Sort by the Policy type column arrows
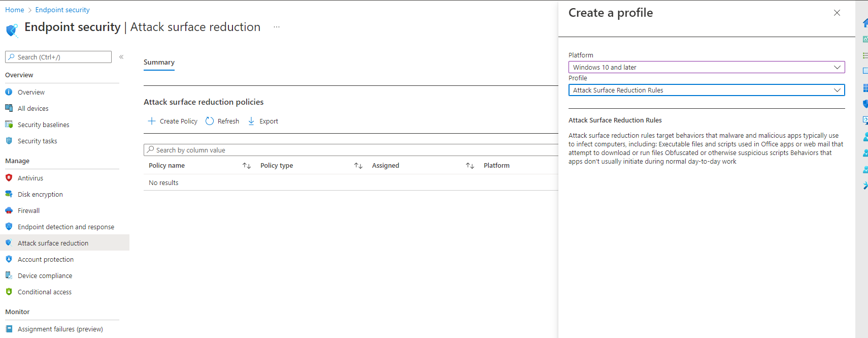 pos(358,166)
